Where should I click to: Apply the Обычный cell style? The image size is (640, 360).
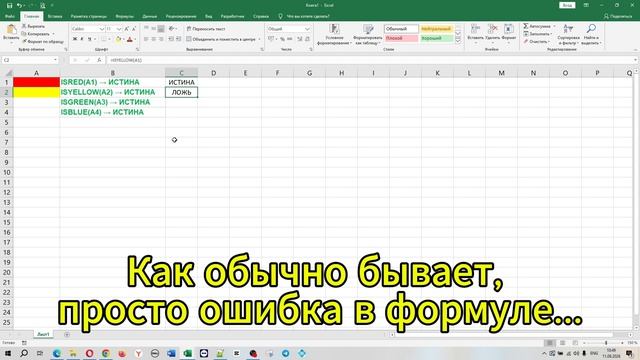point(401,29)
